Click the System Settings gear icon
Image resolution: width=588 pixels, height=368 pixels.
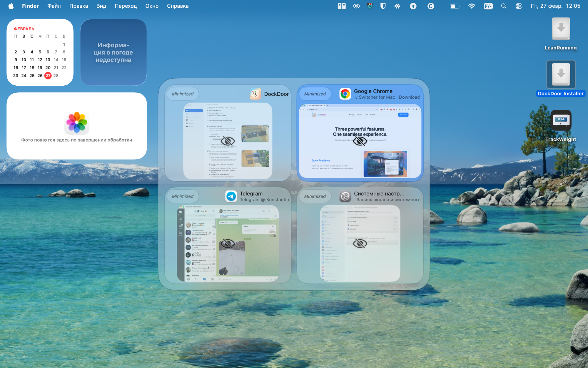coord(345,196)
